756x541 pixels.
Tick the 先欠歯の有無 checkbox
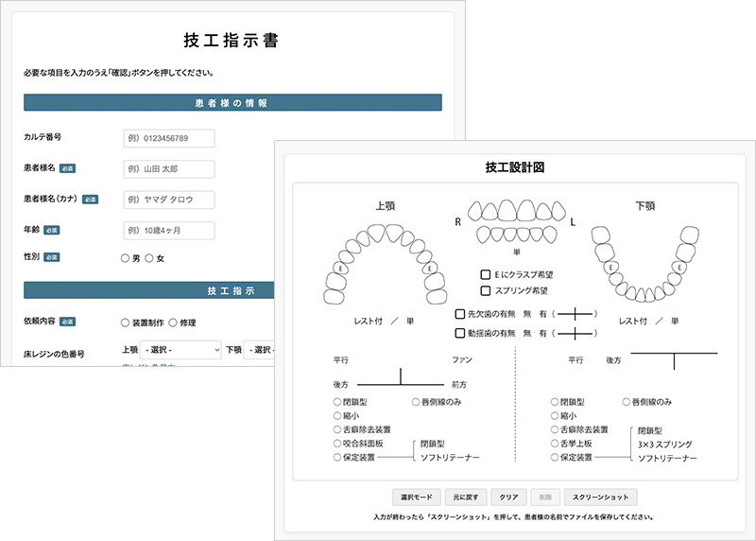(460, 314)
